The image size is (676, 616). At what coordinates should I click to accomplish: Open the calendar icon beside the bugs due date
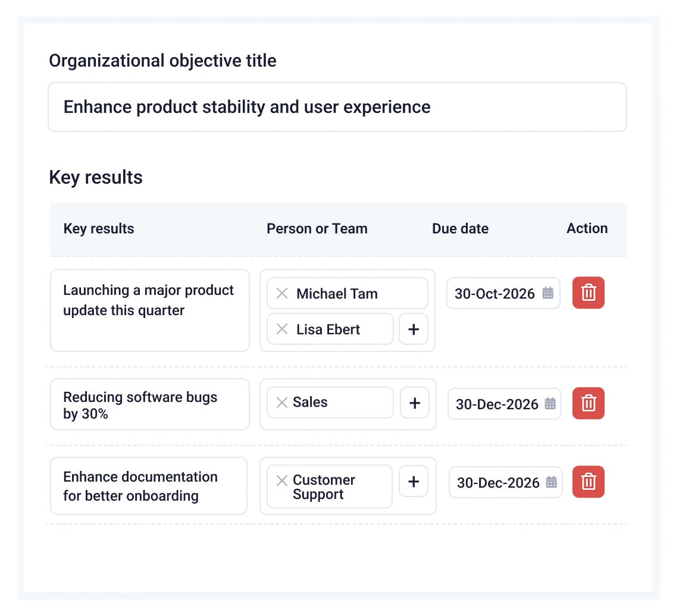pos(549,404)
